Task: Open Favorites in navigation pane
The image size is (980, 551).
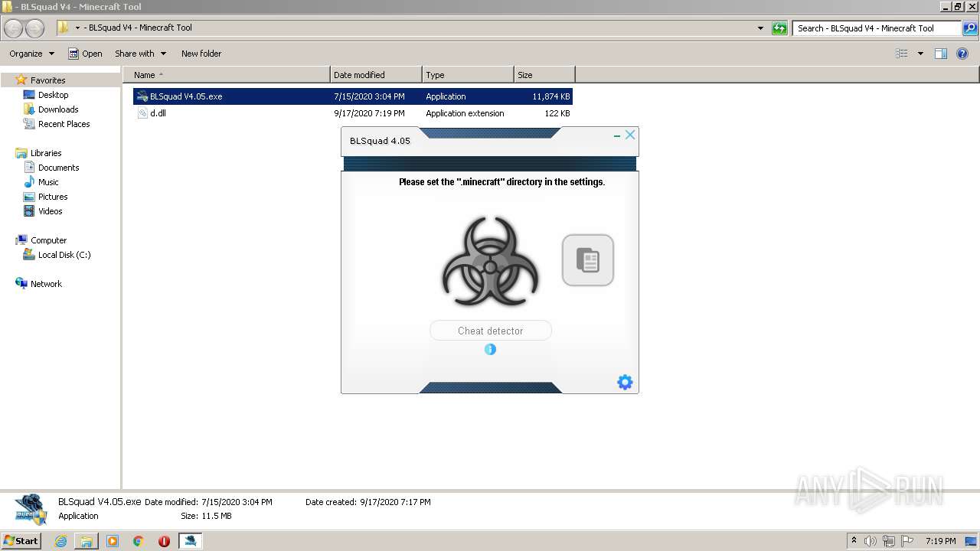Action: 47,80
